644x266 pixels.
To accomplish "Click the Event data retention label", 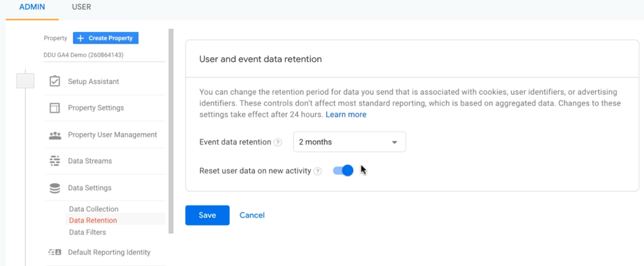I will pyautogui.click(x=235, y=142).
